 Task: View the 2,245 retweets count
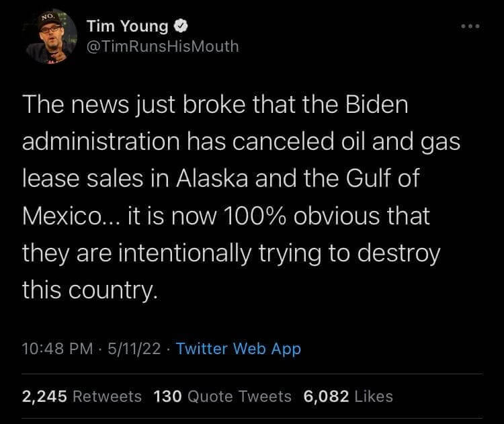coord(44,396)
